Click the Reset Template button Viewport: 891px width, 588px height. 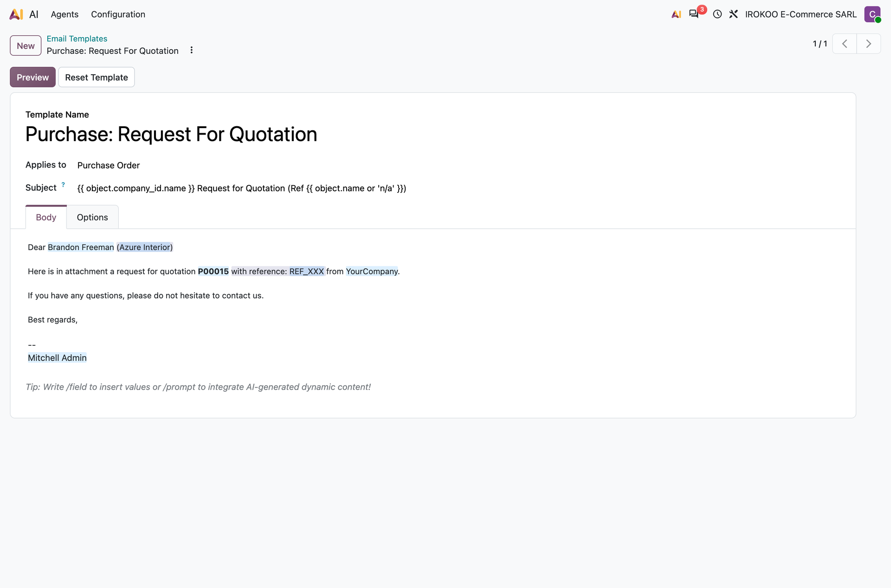pos(96,77)
